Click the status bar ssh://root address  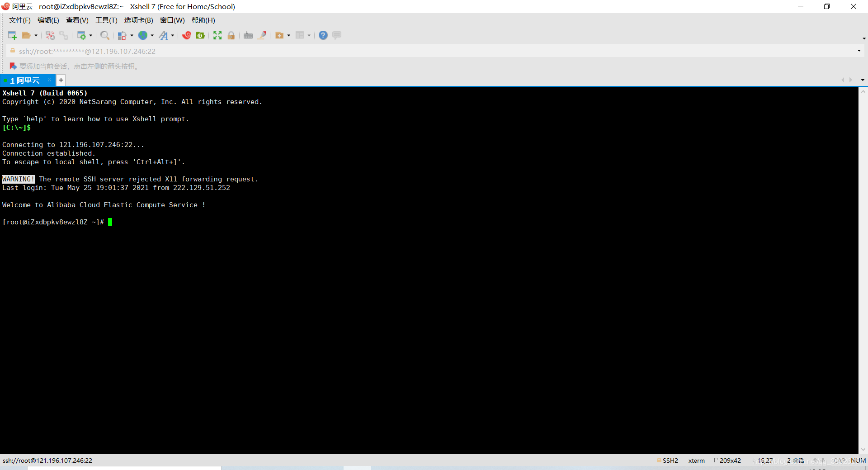47,461
